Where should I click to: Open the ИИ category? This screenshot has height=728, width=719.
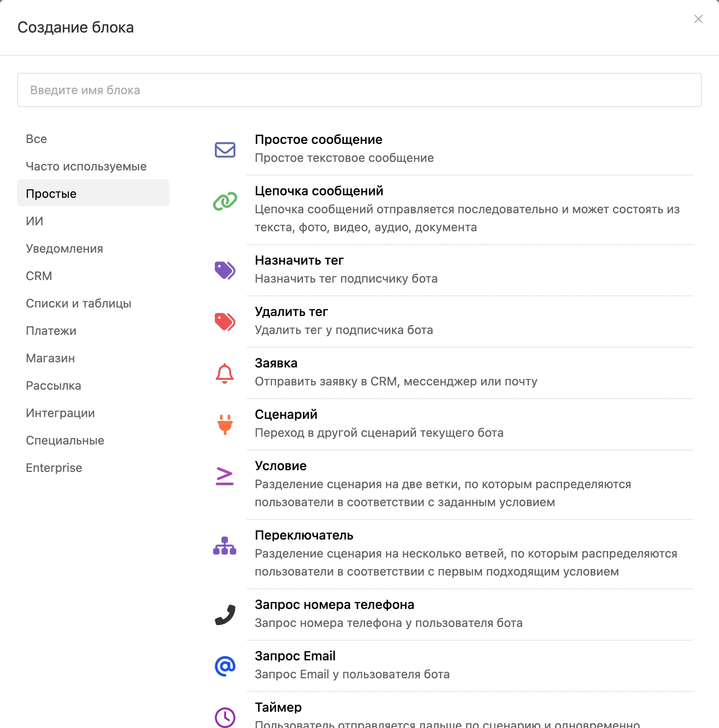click(35, 221)
